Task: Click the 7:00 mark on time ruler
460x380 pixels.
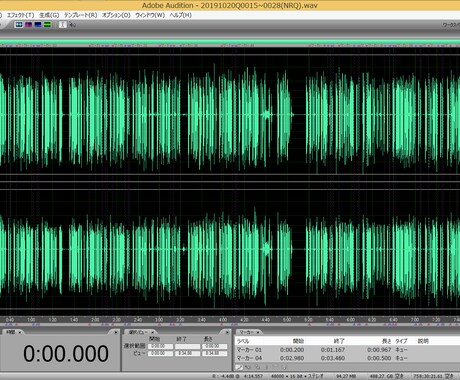Action: click(x=415, y=320)
